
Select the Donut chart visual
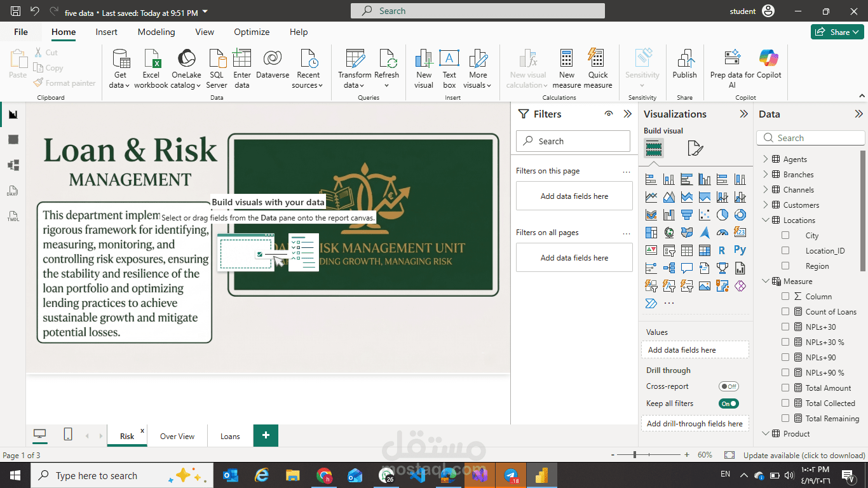pos(740,215)
